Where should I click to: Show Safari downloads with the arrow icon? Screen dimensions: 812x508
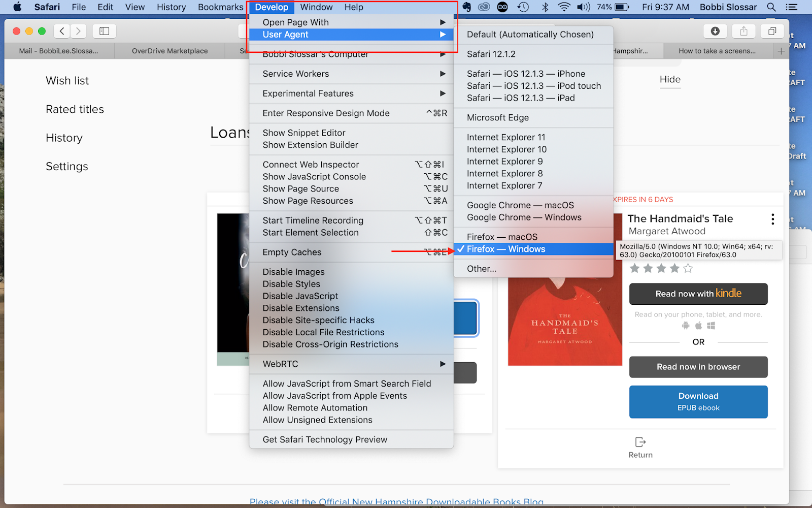715,31
